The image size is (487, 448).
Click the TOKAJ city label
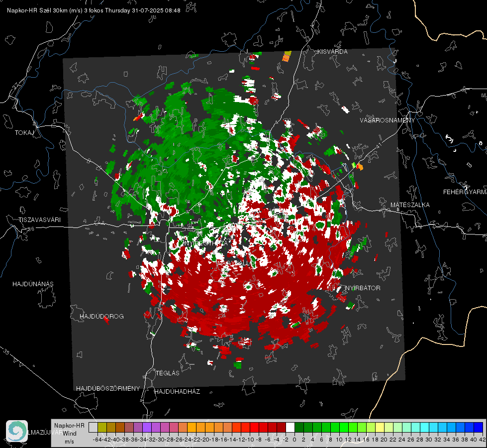[24, 133]
